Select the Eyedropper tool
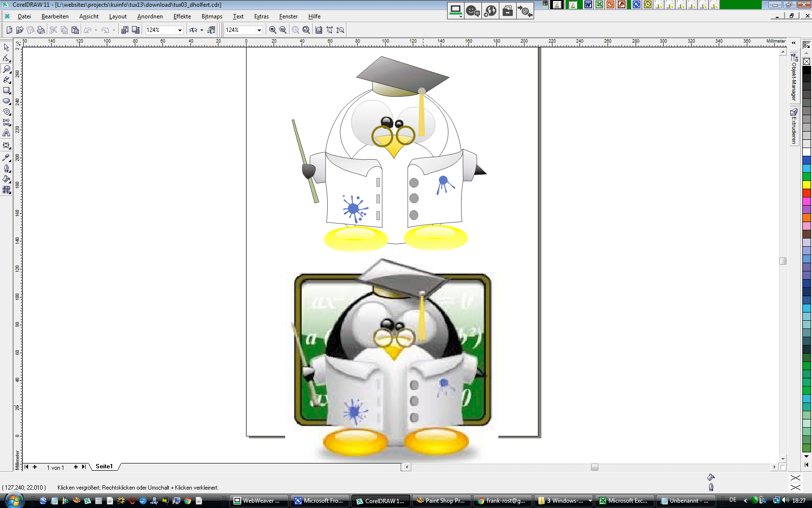This screenshot has height=508, width=812. click(6, 158)
